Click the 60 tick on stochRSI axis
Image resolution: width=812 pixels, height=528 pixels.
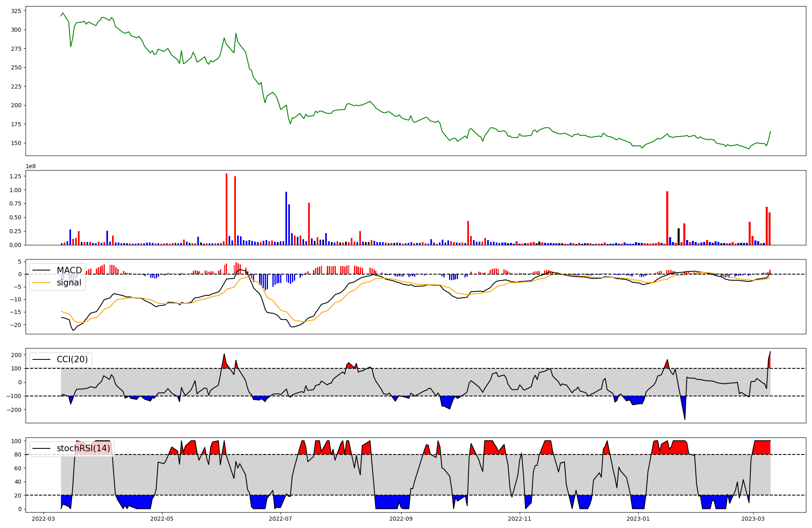coord(17,468)
